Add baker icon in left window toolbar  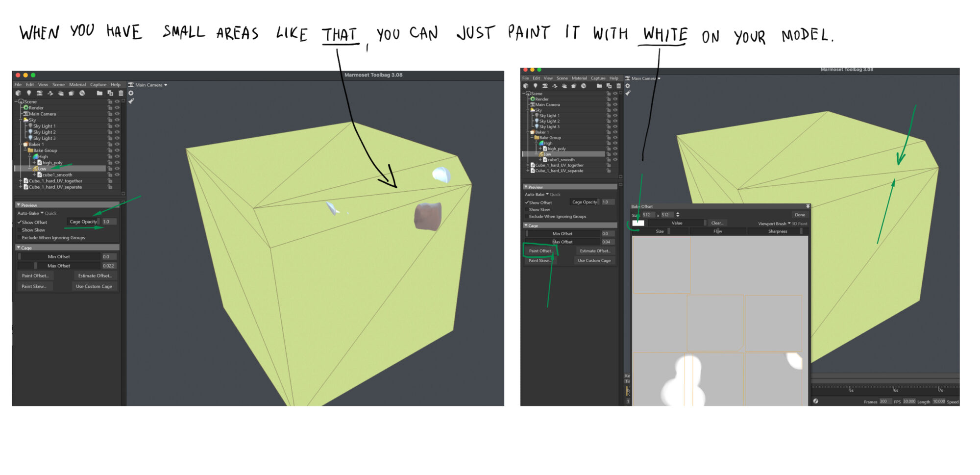(x=71, y=93)
